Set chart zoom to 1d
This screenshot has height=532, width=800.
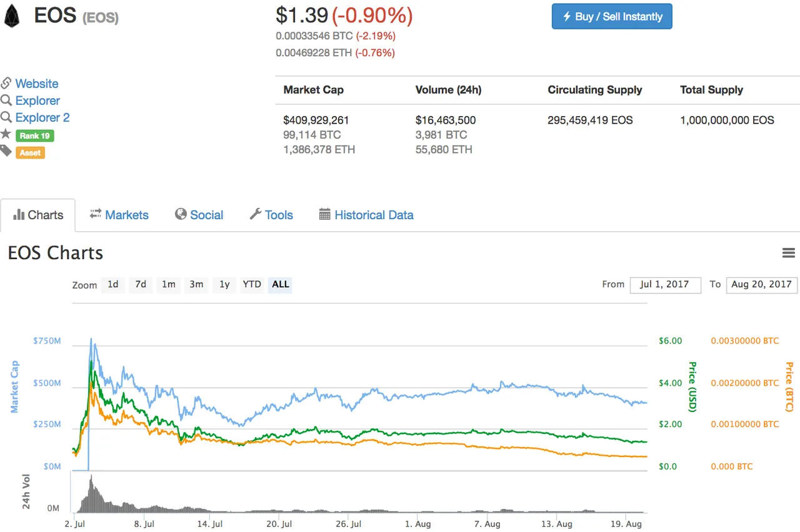coord(112,285)
